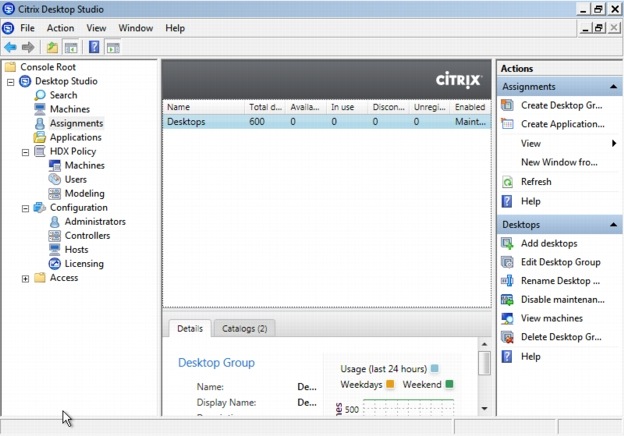Click the blue Help toolbar icon

click(x=94, y=47)
